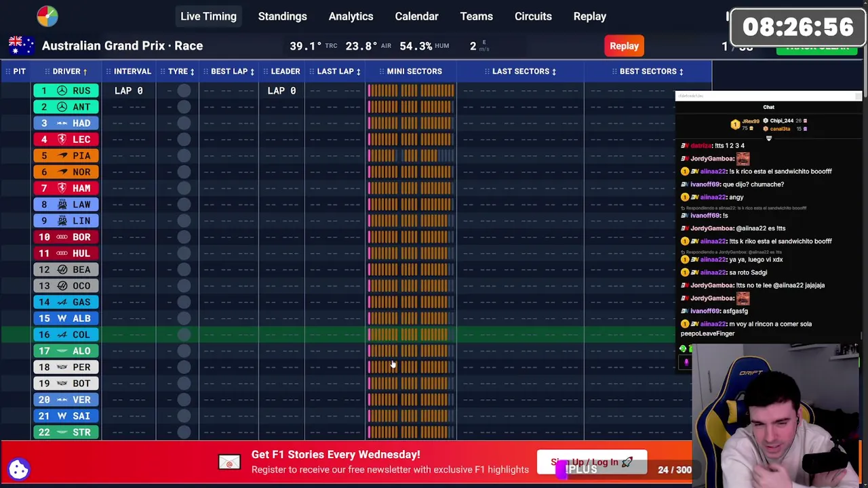The height and width of the screenshot is (488, 868).
Task: Click PIA mini sectors bar
Action: pos(411,156)
